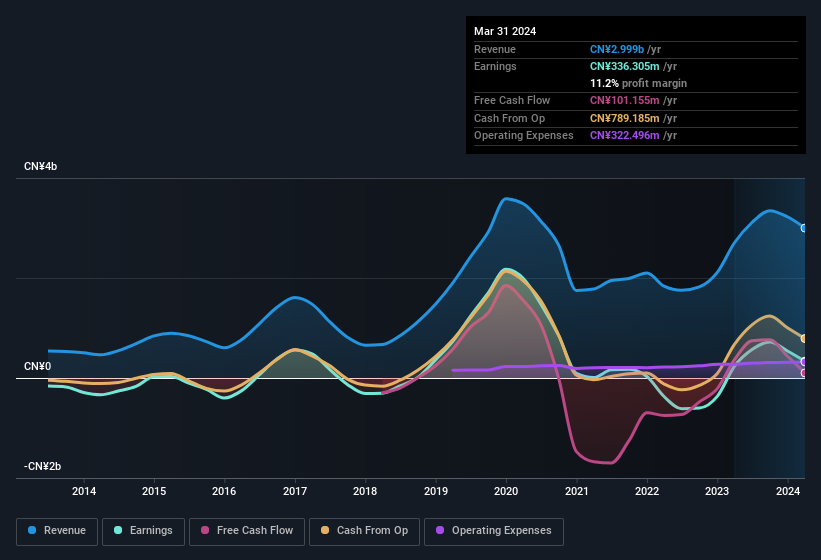This screenshot has height=560, width=821.
Task: Click the 2018 x-axis label
Action: pos(365,491)
